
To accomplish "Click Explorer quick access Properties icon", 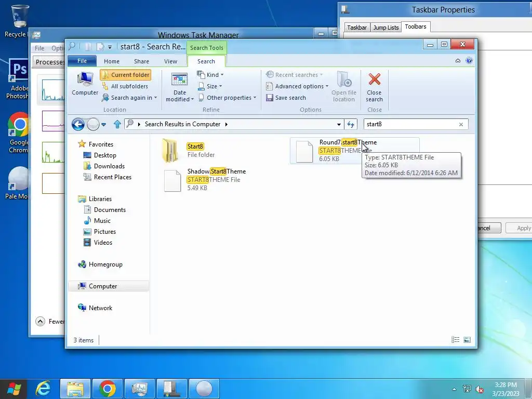I will (x=88, y=46).
